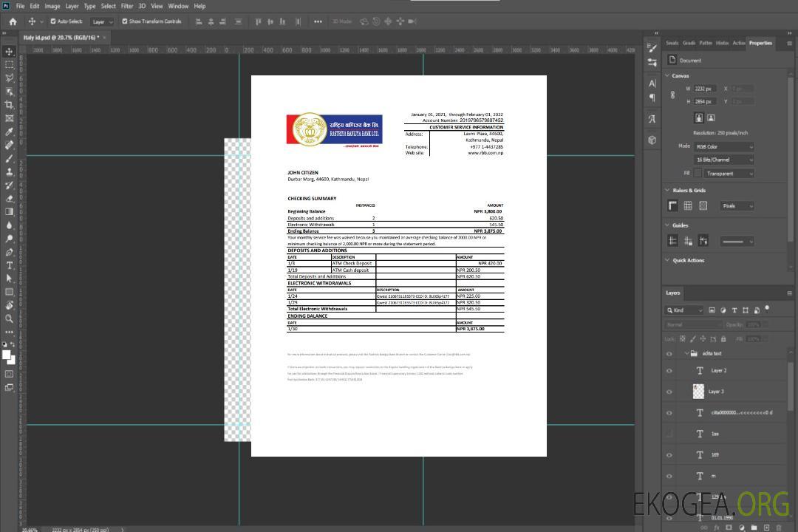Choose the Eraser tool
The image size is (798, 532).
point(9,198)
